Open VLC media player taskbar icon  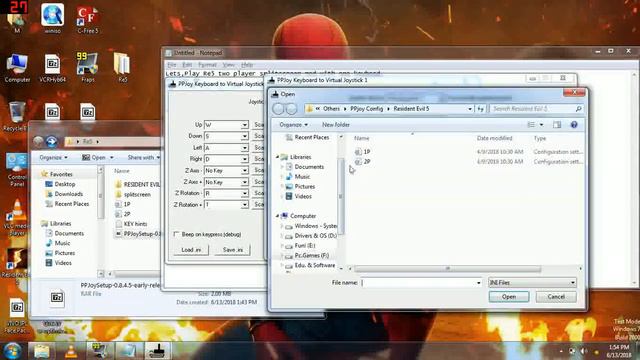click(x=71, y=351)
